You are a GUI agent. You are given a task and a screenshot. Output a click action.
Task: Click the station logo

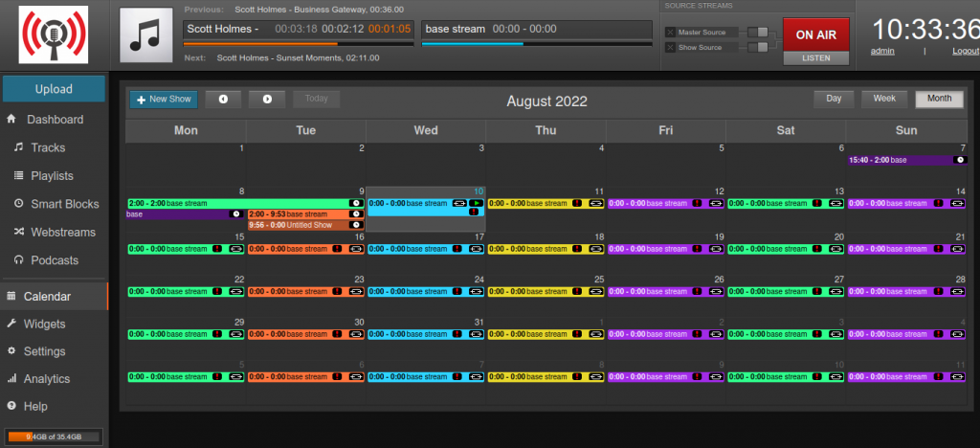point(54,35)
